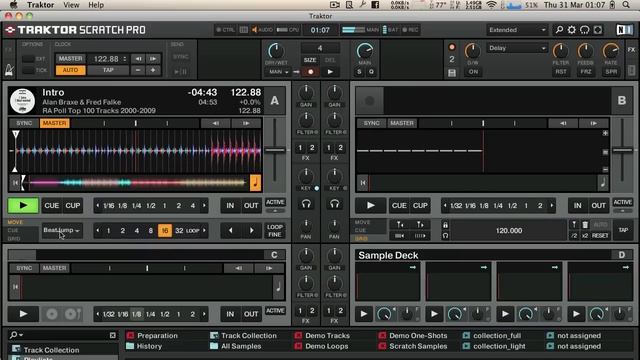Toggle AUTO master clock mode
Viewport: 640px width, 360px height.
coord(70,70)
